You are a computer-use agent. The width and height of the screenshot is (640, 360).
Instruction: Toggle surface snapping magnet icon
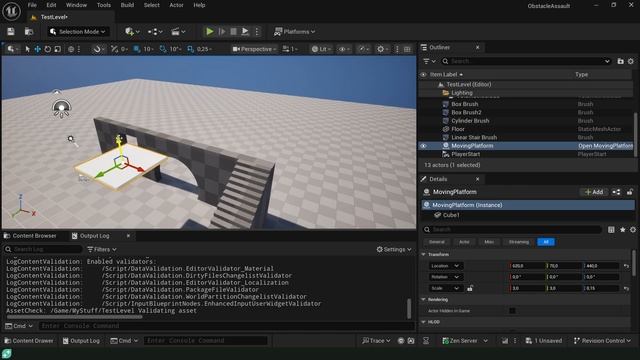point(97,49)
